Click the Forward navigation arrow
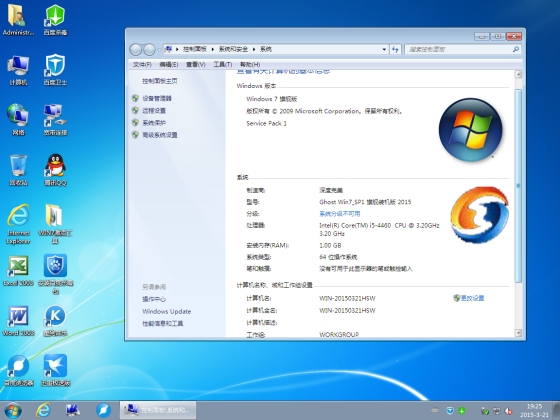Screen dimensions: 560x420 (149, 49)
